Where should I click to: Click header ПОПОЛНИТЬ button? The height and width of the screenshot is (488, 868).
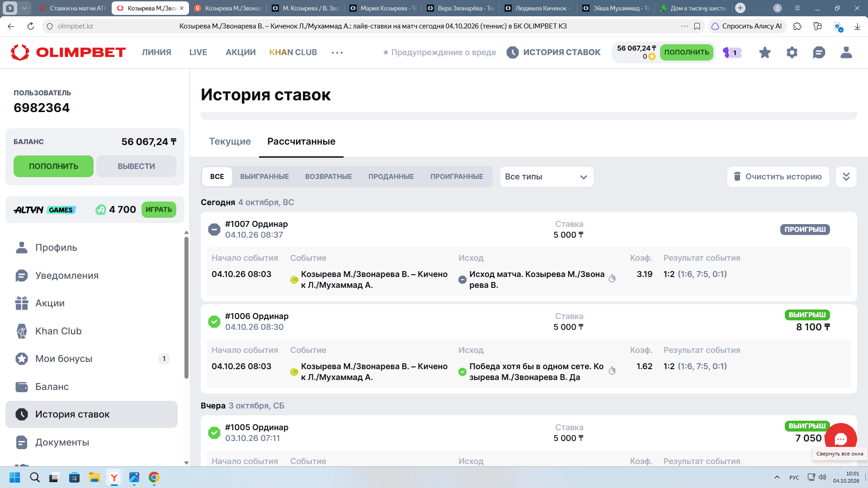(686, 52)
